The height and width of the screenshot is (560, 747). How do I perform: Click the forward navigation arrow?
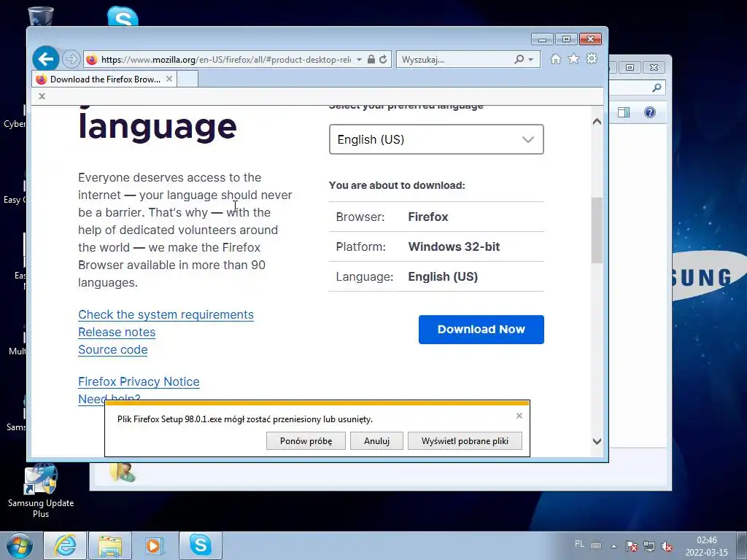[71, 59]
